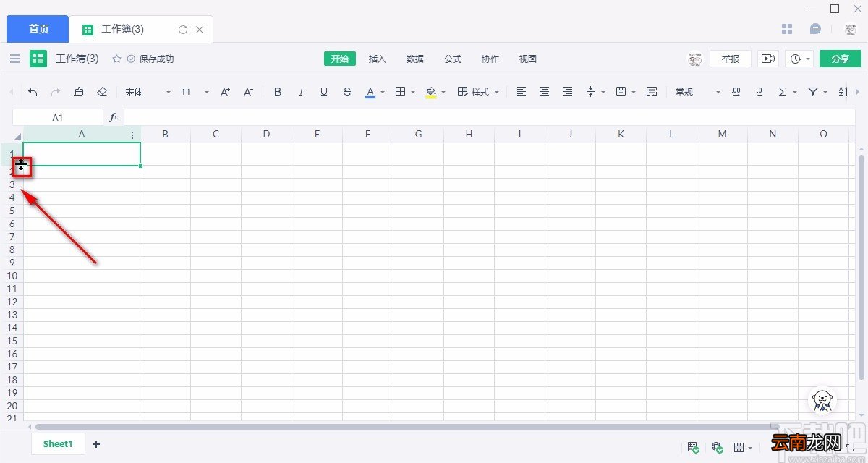The height and width of the screenshot is (463, 868).
Task: Switch to the 插入 tab
Action: click(x=378, y=59)
